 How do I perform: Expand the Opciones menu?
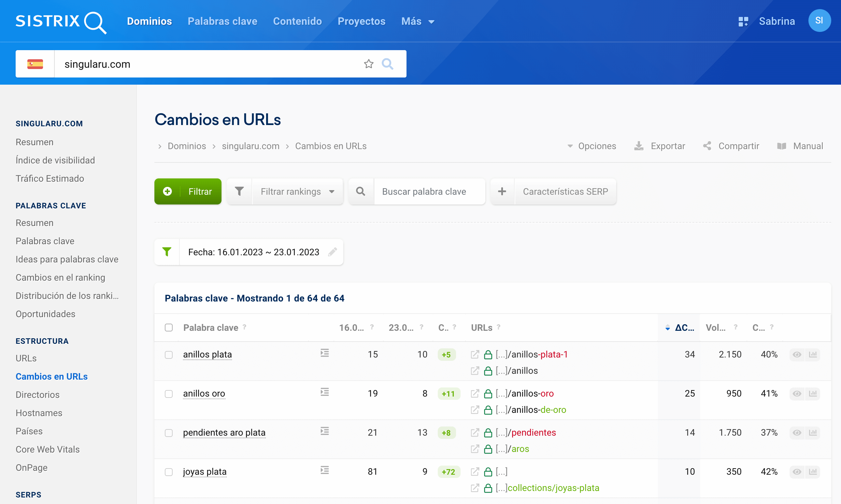[591, 146]
